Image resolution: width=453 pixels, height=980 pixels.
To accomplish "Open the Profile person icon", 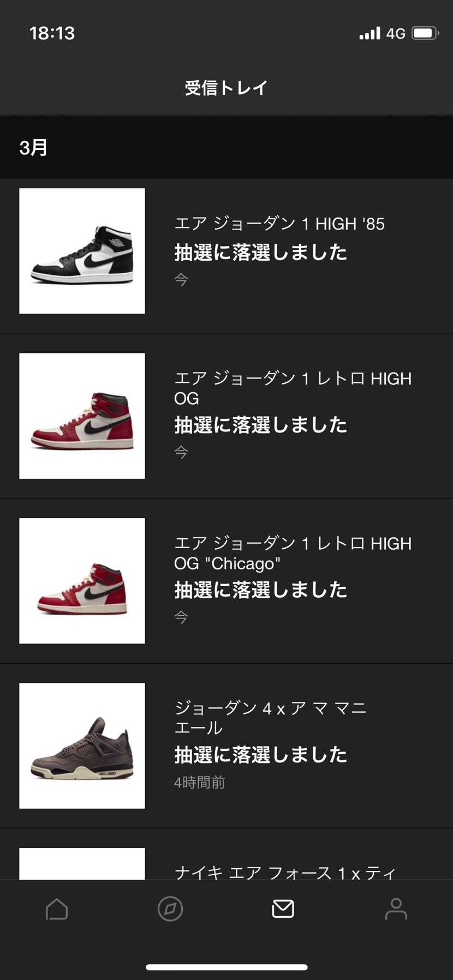I will point(396,909).
